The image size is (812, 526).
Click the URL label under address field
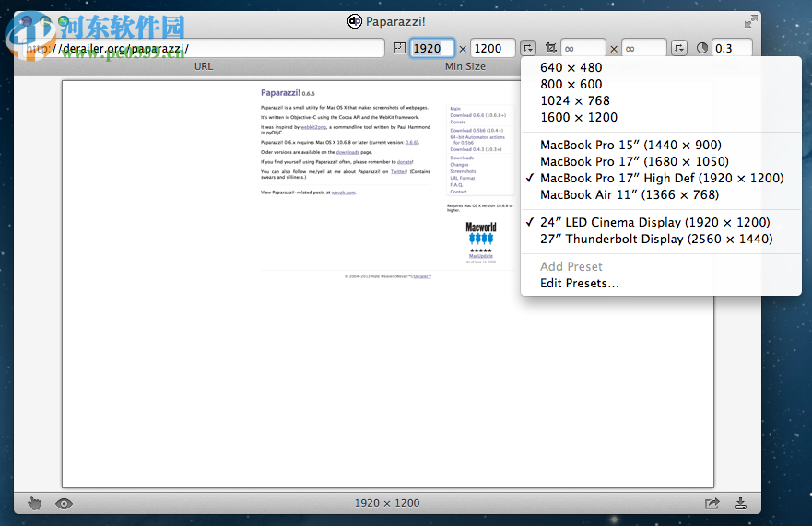click(x=204, y=66)
